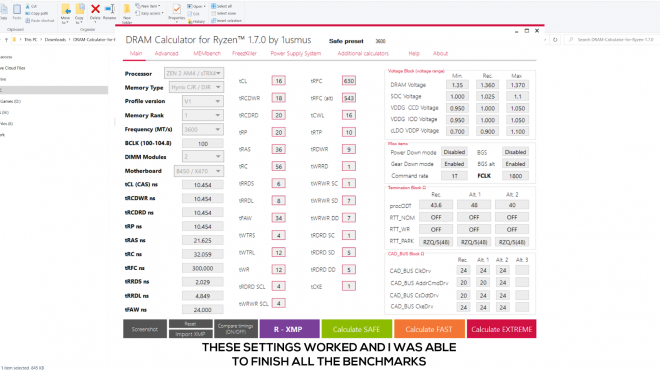Open the Frequency (MT/s) dropdown
660x371 pixels.
click(x=202, y=129)
